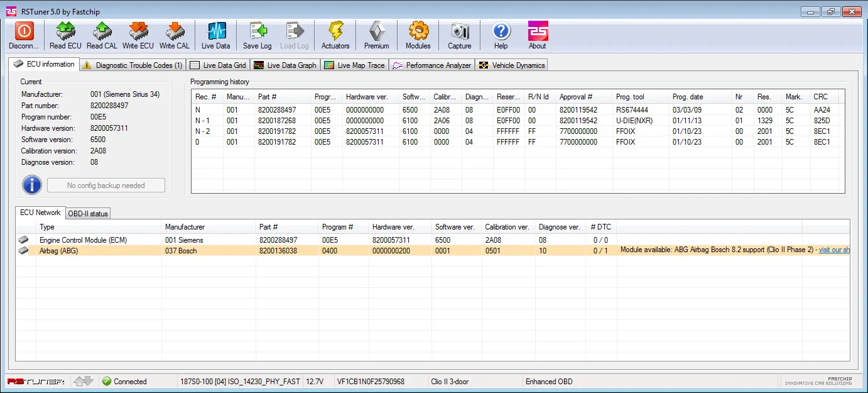Switch to OBD-II status tab
The width and height of the screenshot is (868, 393).
pyautogui.click(x=88, y=214)
